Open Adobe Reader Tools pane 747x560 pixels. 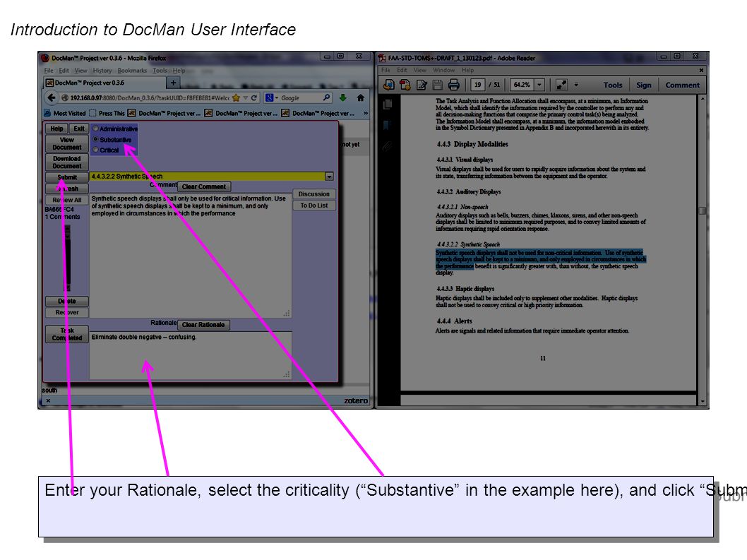pyautogui.click(x=613, y=85)
